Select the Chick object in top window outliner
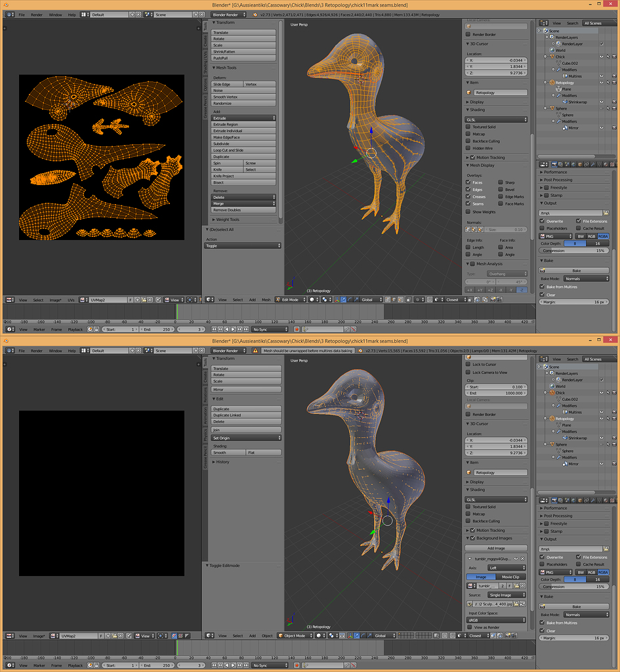The width and height of the screenshot is (620, 672). [560, 56]
